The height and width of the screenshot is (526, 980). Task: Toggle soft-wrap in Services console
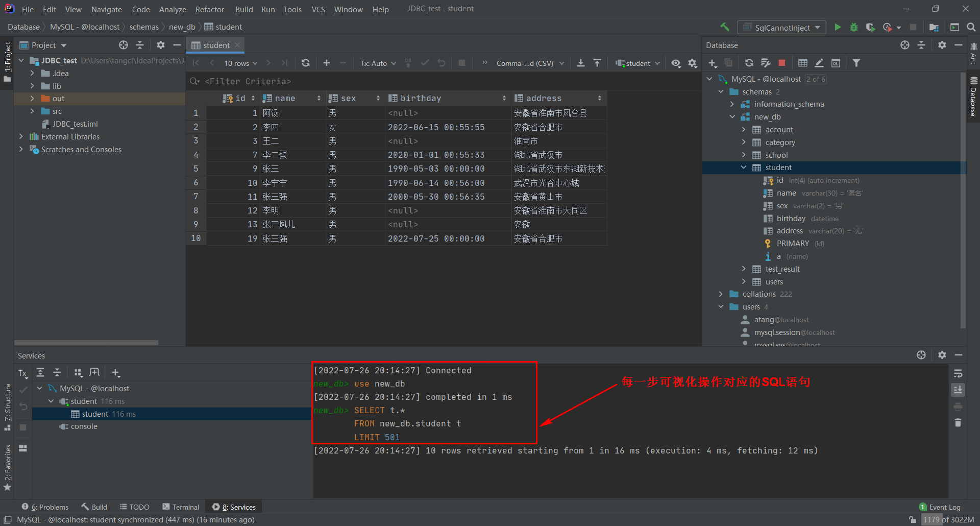[x=958, y=374]
